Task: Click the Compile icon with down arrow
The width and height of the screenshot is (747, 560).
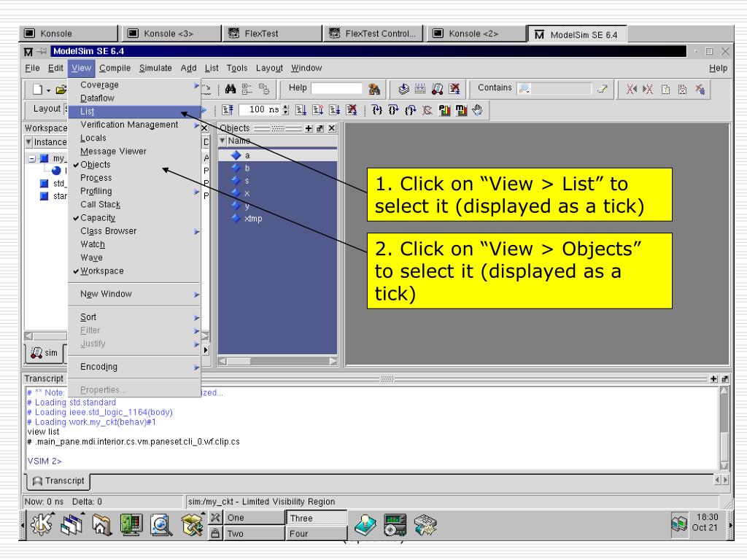Action: pyautogui.click(x=403, y=89)
